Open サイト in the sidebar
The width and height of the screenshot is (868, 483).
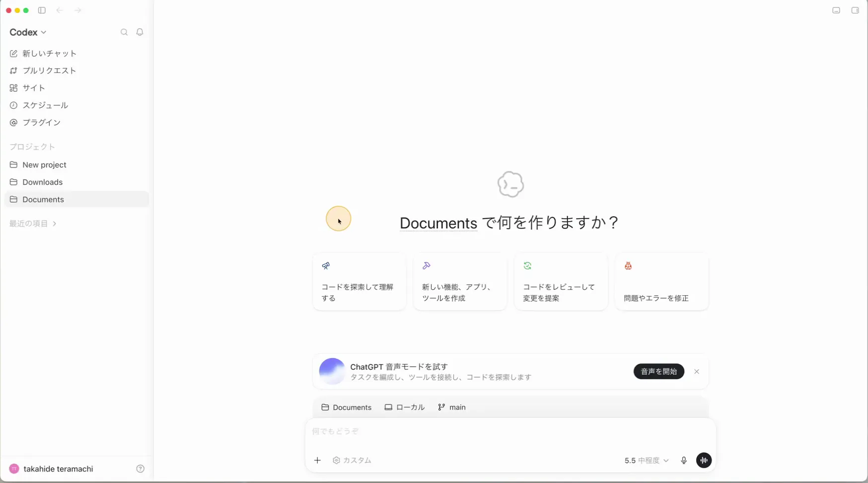76,88
